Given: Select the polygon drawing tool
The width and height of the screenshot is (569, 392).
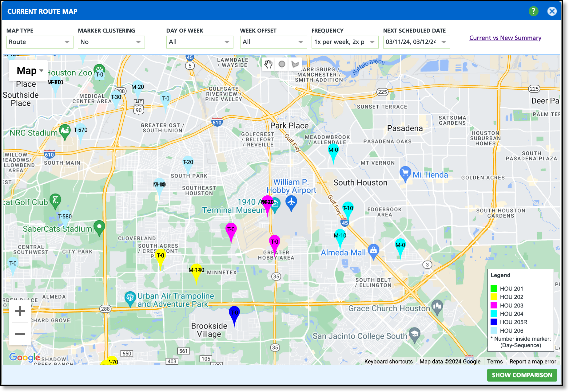Looking at the screenshot, I should [x=295, y=64].
